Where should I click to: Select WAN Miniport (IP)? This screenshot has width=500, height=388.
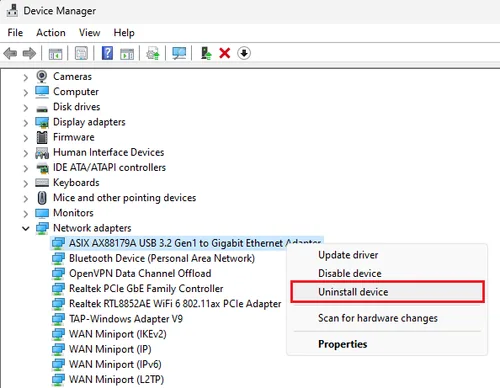[x=110, y=349]
